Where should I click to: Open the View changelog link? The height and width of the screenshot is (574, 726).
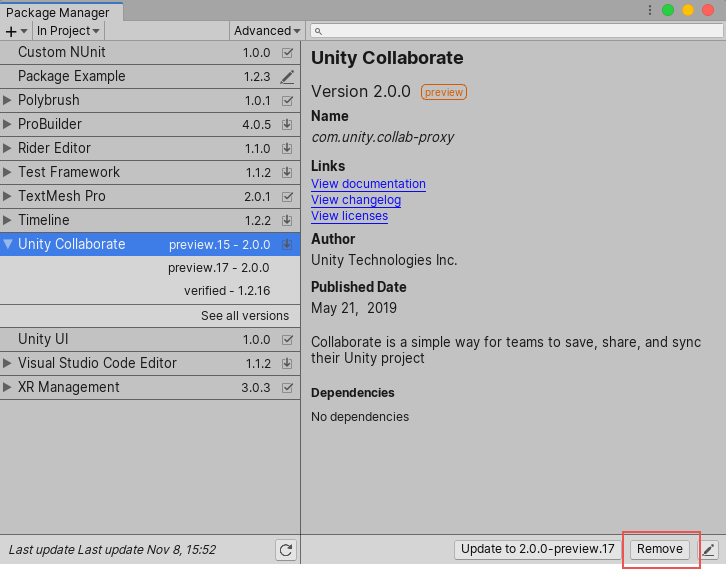(356, 200)
